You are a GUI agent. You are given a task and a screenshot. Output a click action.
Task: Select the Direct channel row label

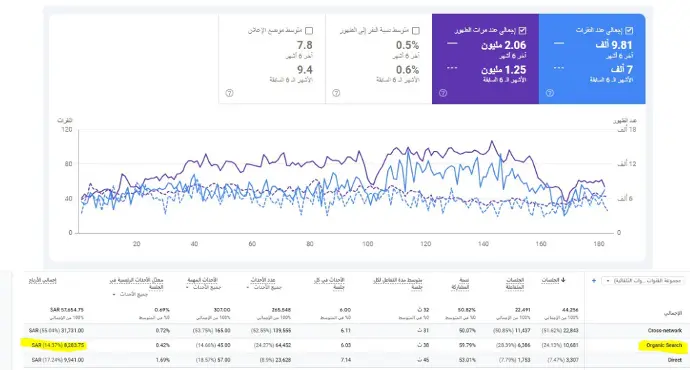coord(675,360)
